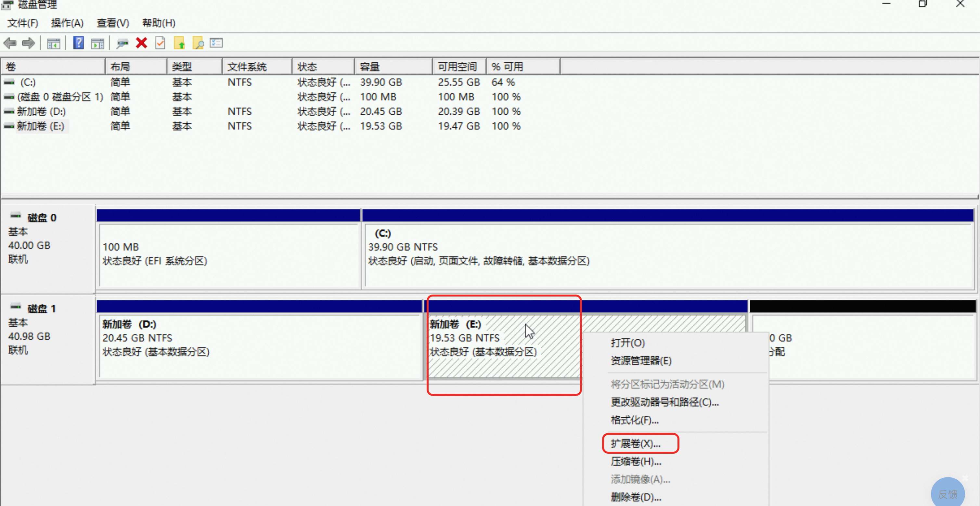The width and height of the screenshot is (980, 506).
Task: Open help via blue question mark icon
Action: tap(78, 43)
